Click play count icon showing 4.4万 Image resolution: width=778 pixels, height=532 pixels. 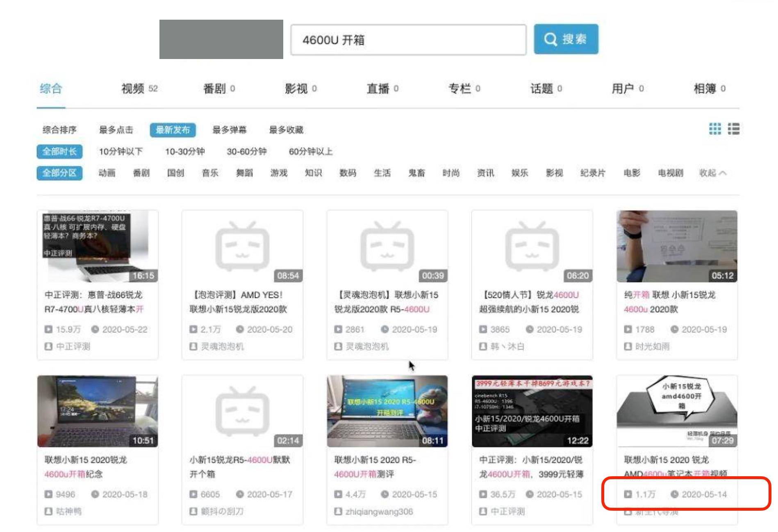coord(337,495)
